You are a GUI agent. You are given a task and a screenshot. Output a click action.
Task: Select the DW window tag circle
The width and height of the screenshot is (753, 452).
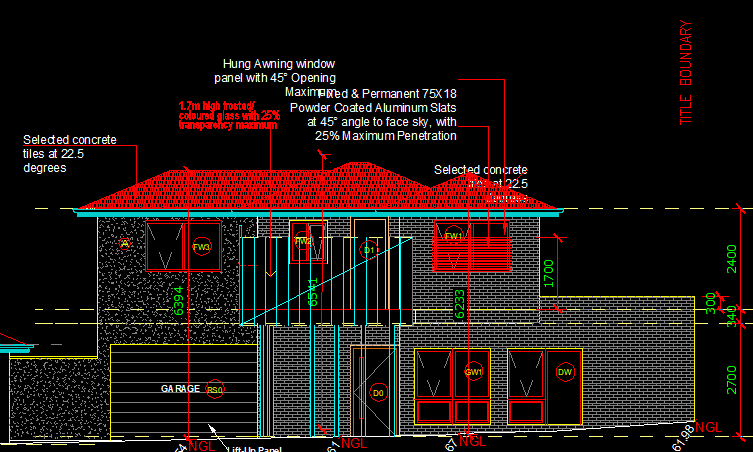coord(566,372)
